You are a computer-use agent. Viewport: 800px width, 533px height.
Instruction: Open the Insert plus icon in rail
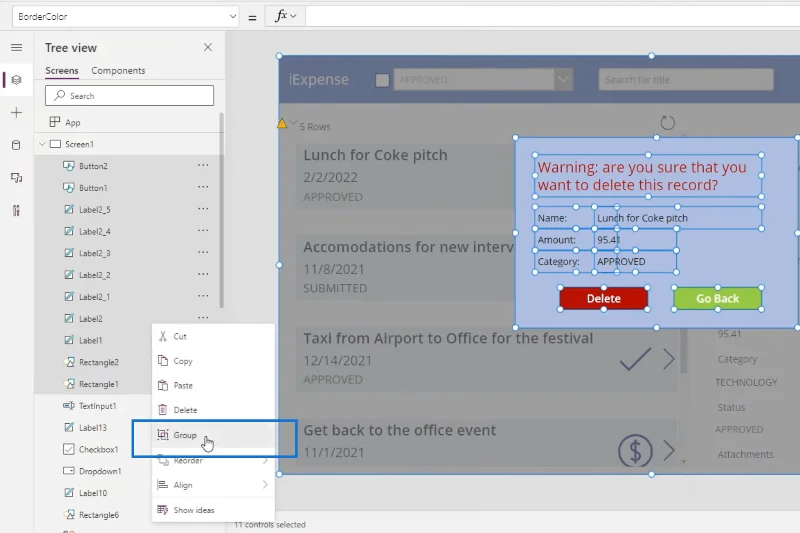(x=16, y=113)
